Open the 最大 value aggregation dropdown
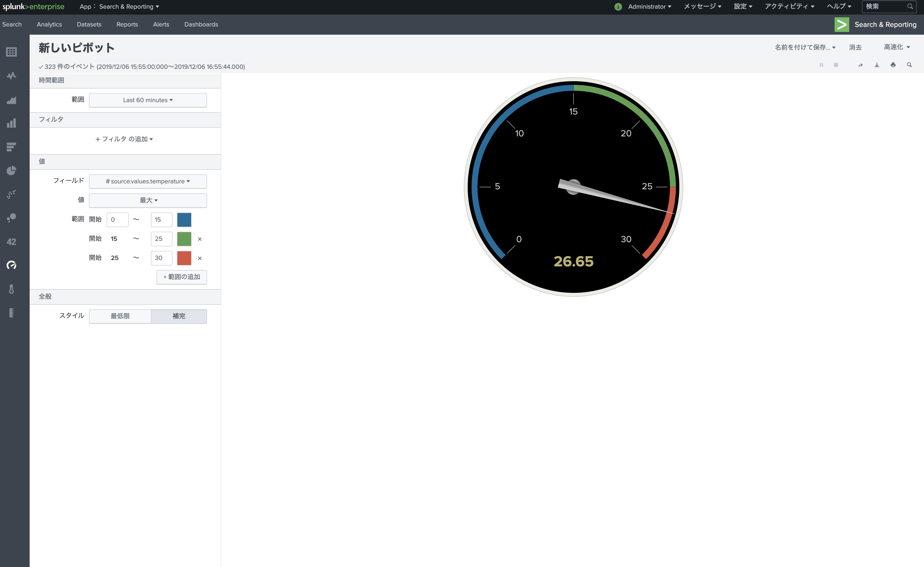The image size is (924, 567). [148, 201]
